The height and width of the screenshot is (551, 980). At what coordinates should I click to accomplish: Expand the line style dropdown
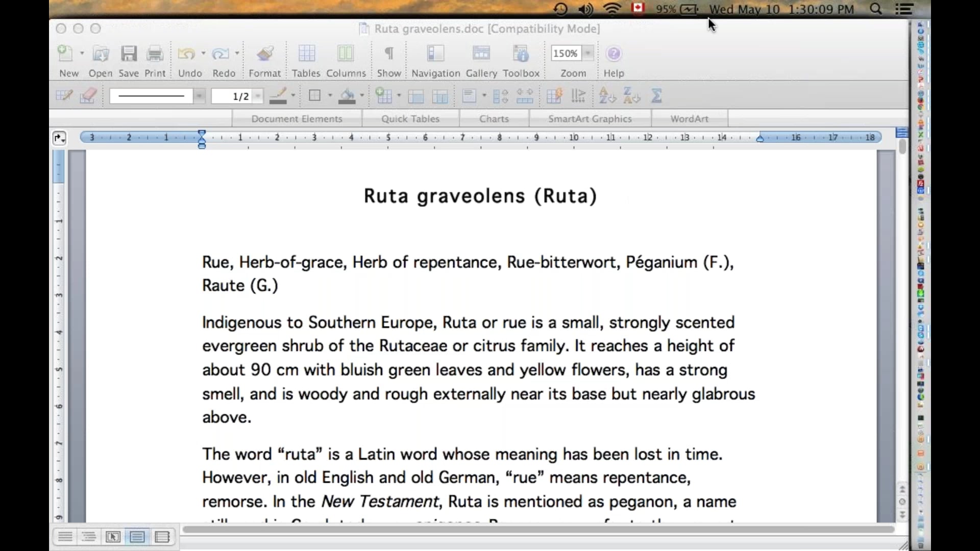pyautogui.click(x=200, y=96)
